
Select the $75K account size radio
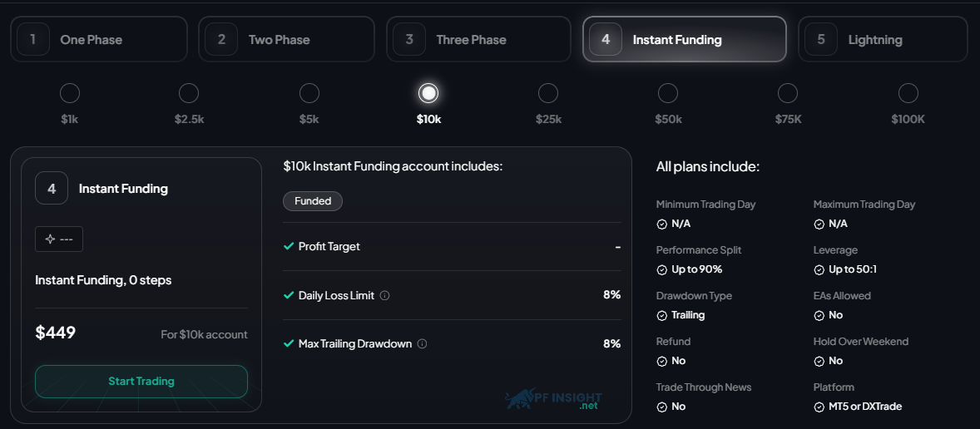(788, 93)
